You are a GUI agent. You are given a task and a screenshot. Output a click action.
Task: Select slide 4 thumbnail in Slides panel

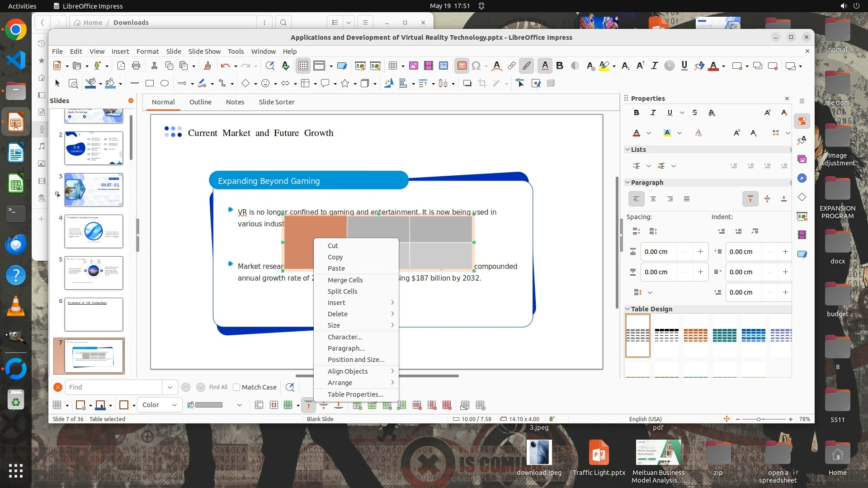(x=94, y=231)
